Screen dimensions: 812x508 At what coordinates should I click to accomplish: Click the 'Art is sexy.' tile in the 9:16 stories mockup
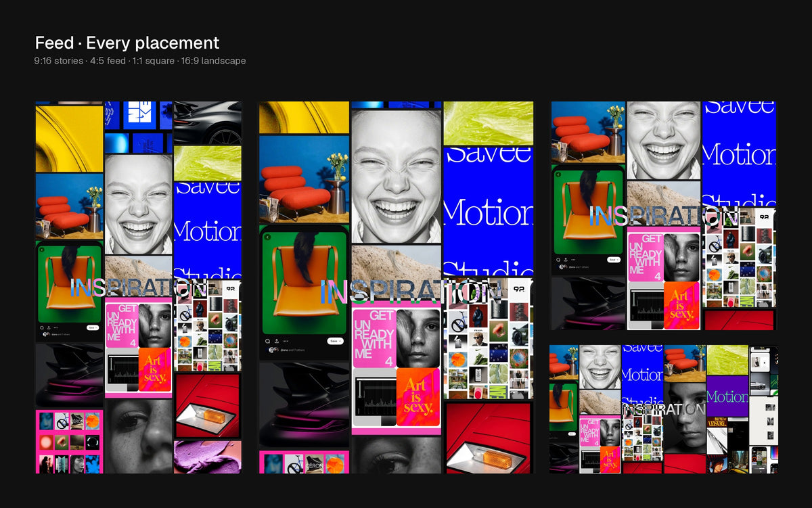click(x=155, y=370)
